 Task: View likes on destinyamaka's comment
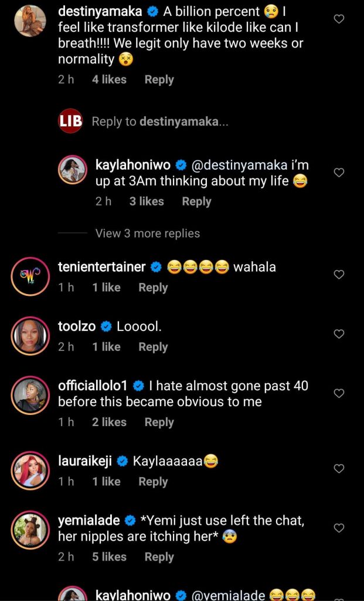coord(109,80)
